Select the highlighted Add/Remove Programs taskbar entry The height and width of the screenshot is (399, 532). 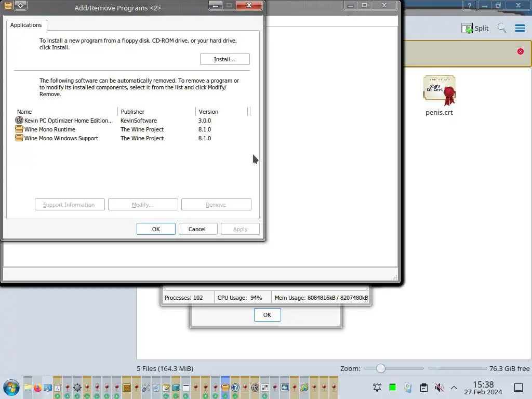225,388
